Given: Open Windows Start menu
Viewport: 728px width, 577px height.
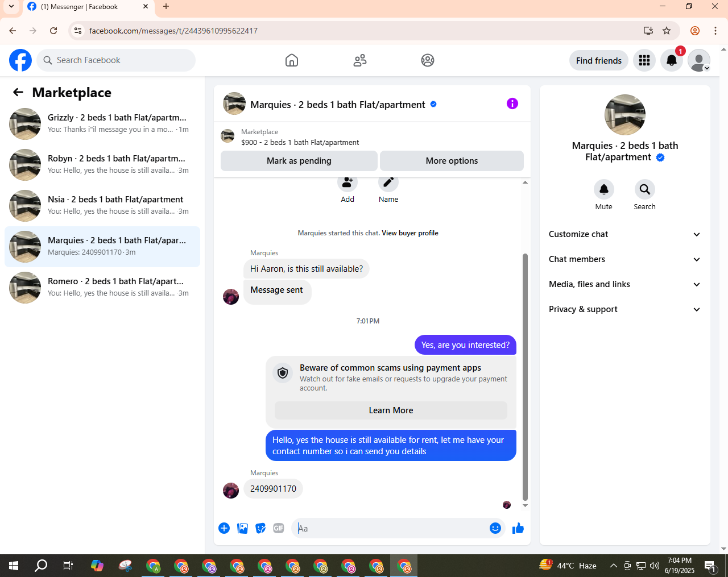Looking at the screenshot, I should point(14,566).
